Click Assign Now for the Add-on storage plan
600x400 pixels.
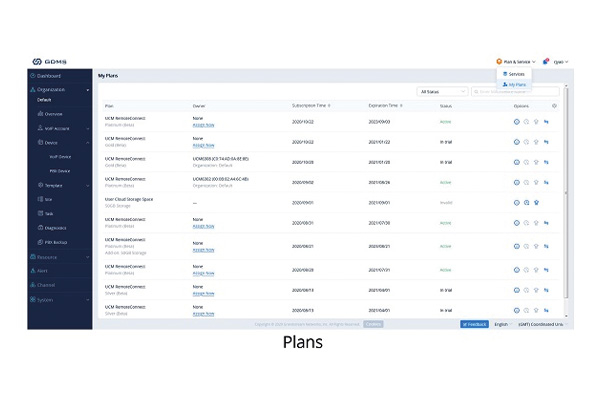tap(203, 250)
